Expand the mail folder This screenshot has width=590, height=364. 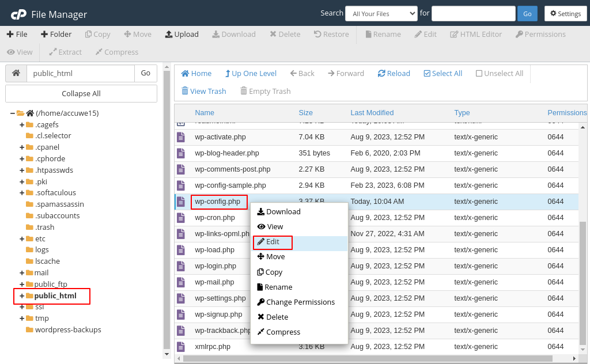pyautogui.click(x=22, y=273)
